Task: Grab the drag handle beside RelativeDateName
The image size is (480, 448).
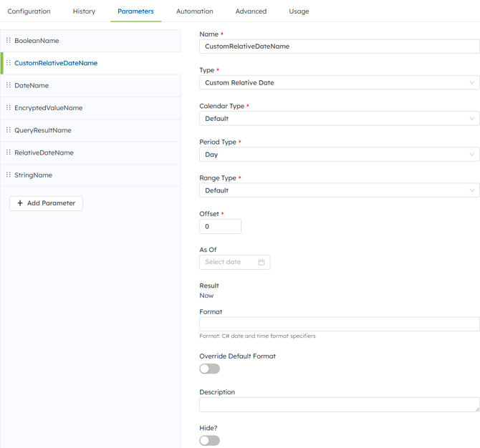Action: click(x=9, y=152)
